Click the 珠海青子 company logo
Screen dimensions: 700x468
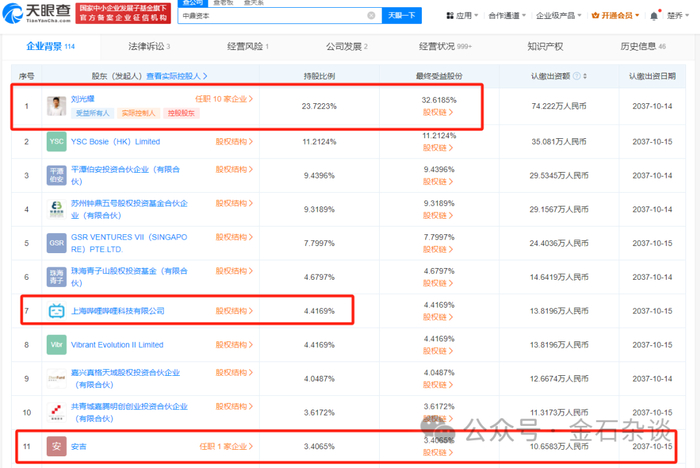coord(56,277)
